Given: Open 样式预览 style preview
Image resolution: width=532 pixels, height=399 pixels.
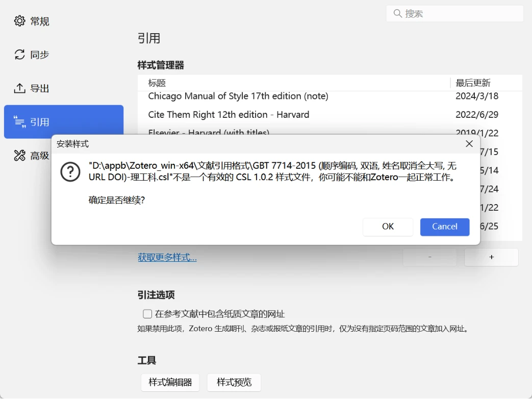Looking at the screenshot, I should coord(234,382).
